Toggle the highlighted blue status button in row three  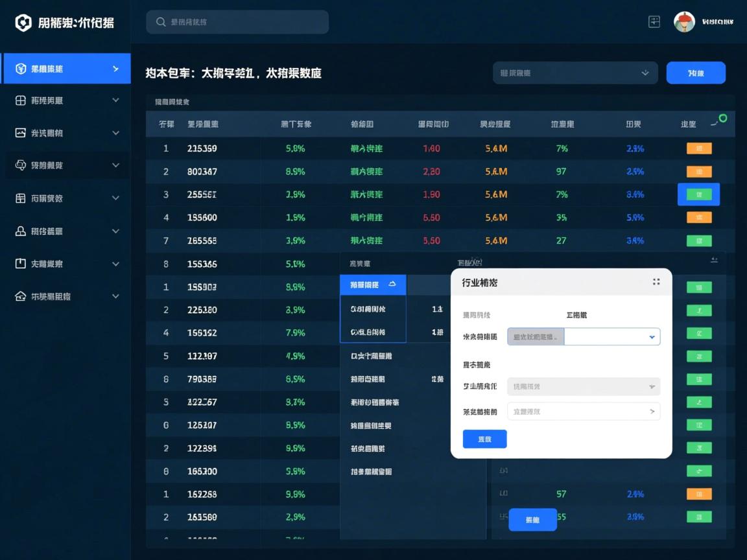tap(698, 194)
